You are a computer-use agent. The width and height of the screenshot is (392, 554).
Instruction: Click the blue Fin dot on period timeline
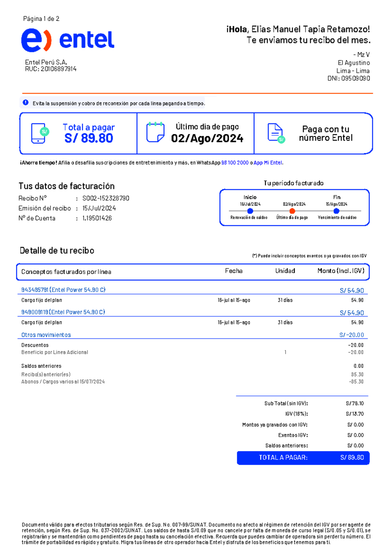[x=336, y=211]
